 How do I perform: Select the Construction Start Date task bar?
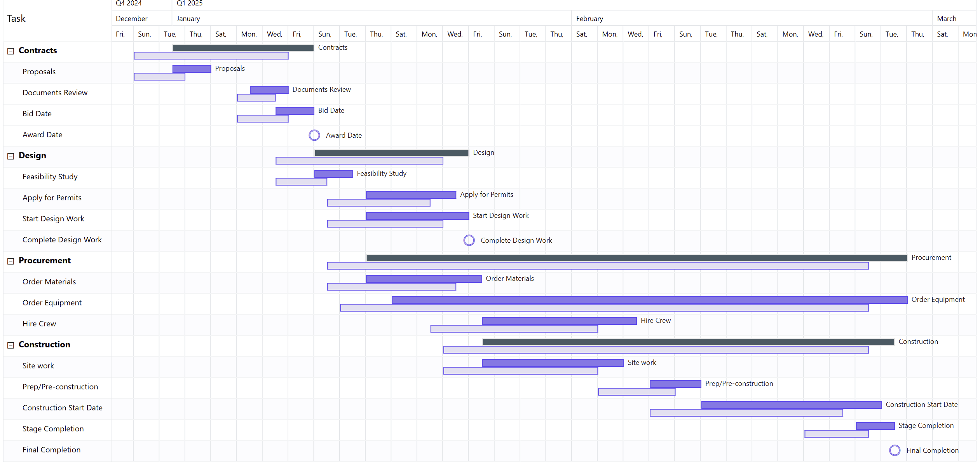click(x=791, y=405)
